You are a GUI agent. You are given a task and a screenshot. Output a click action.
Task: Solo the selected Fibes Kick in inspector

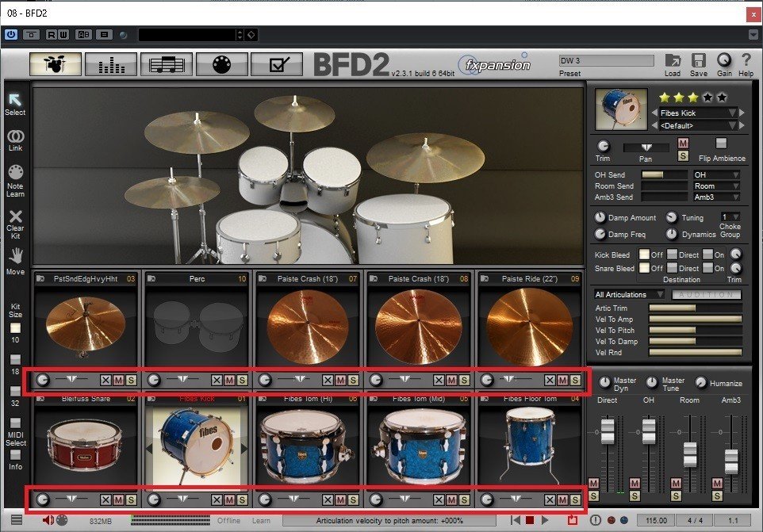[x=683, y=155]
